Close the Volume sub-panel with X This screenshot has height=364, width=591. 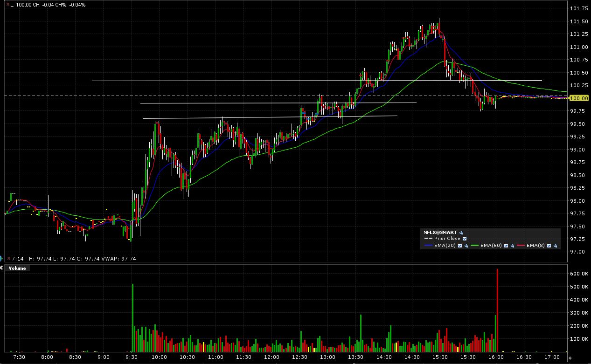[x=1, y=268]
